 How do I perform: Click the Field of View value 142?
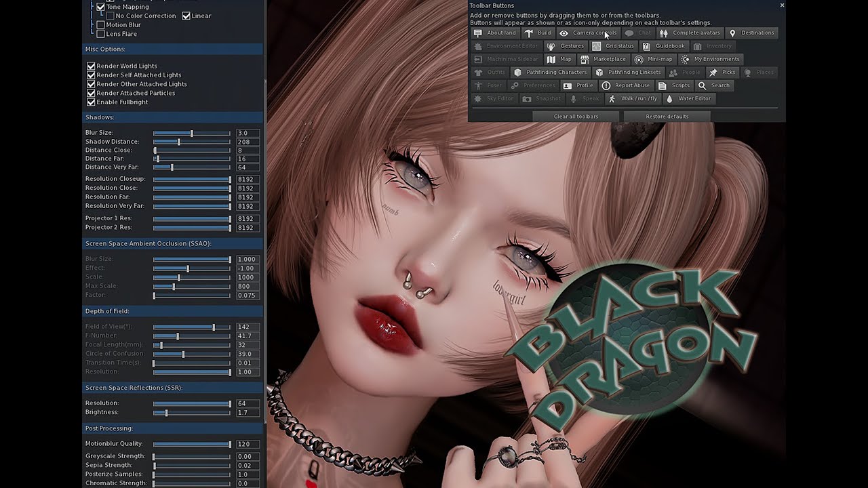coord(248,327)
